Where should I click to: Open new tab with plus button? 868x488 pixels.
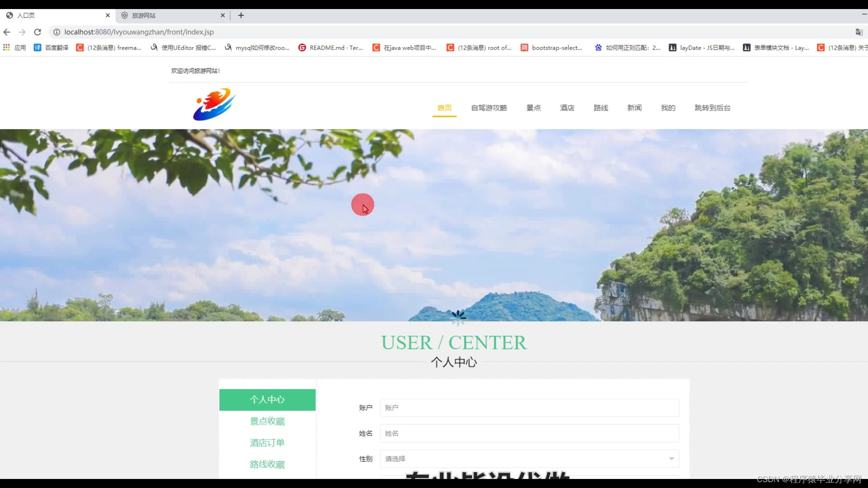pos(241,15)
